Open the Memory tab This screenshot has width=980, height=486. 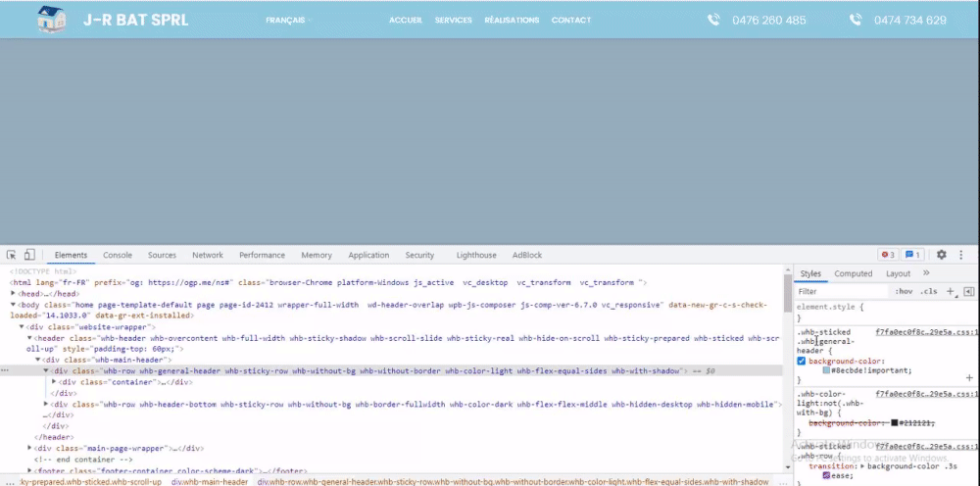(317, 255)
